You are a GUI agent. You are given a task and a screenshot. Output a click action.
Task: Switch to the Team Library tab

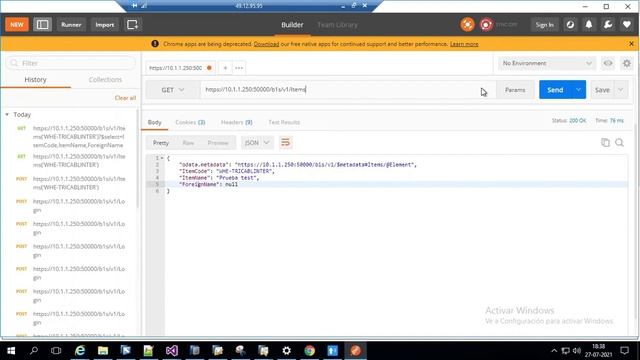[x=337, y=25]
